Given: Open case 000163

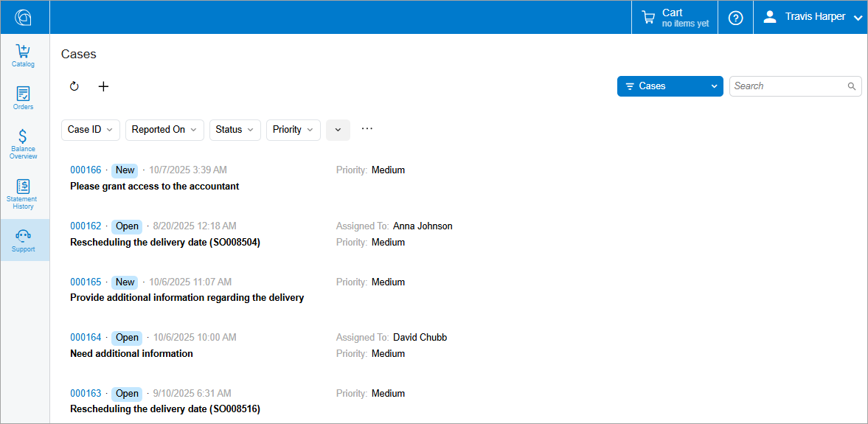Looking at the screenshot, I should pyautogui.click(x=86, y=394).
